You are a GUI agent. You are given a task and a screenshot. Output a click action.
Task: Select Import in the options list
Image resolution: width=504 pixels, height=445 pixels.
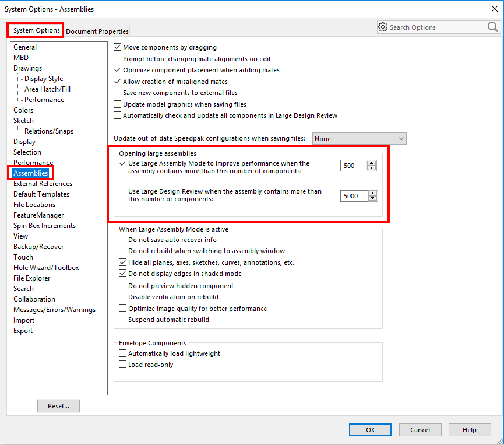tap(24, 320)
